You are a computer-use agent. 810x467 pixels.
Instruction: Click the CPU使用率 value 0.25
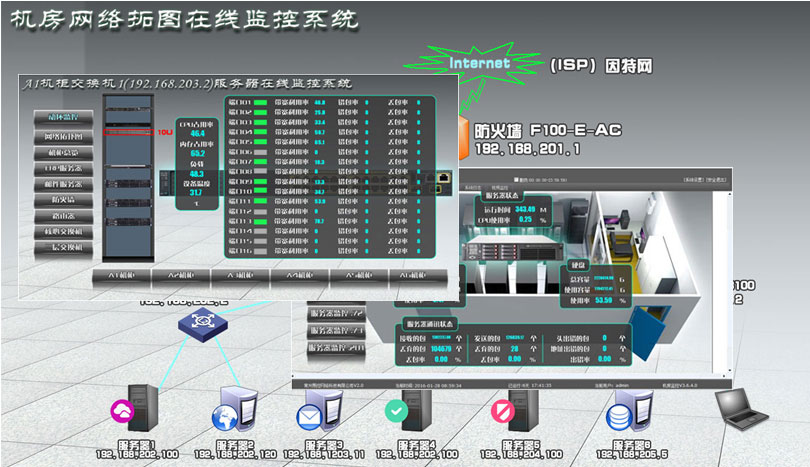525,220
